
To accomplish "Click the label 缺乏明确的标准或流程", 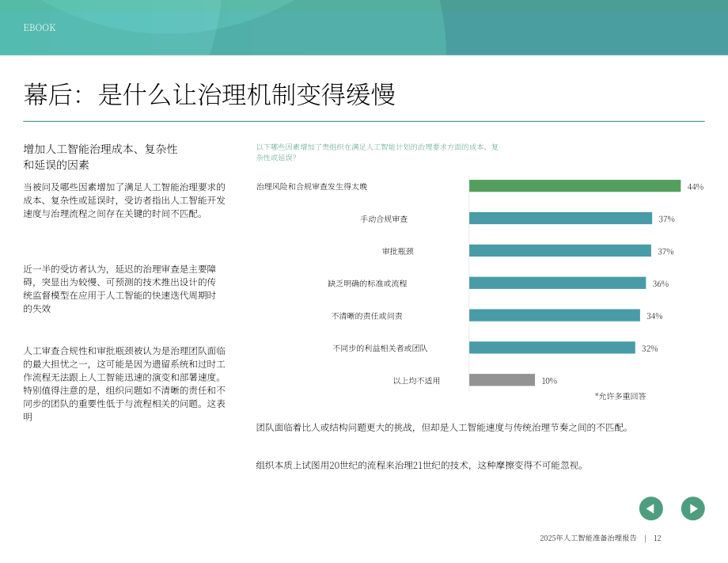I will coord(367,283).
